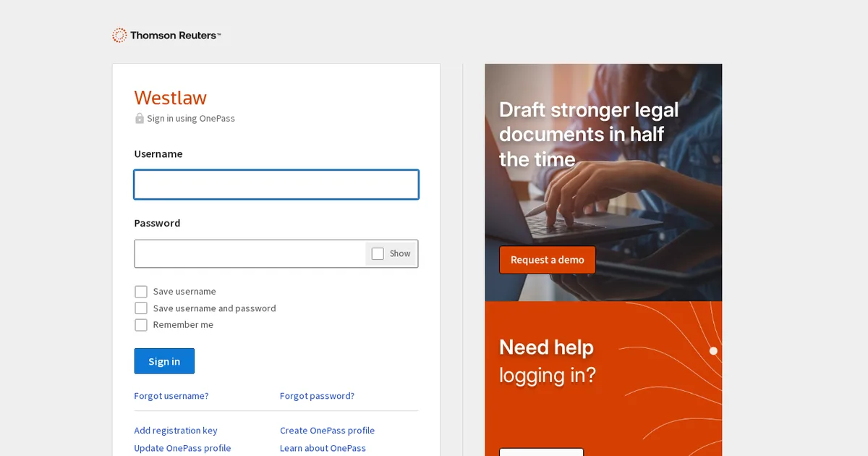Open the Update OnePass profile link
Screen dimensions: 868x456
click(x=182, y=448)
